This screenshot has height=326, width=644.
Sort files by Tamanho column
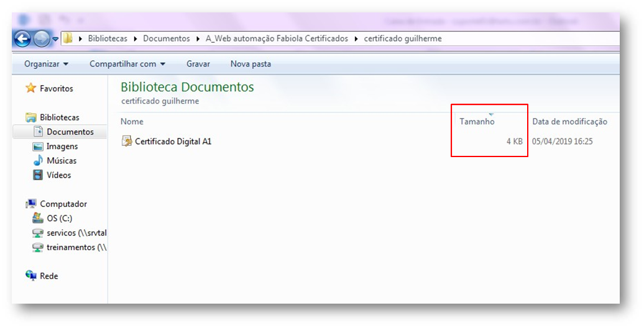coord(477,122)
